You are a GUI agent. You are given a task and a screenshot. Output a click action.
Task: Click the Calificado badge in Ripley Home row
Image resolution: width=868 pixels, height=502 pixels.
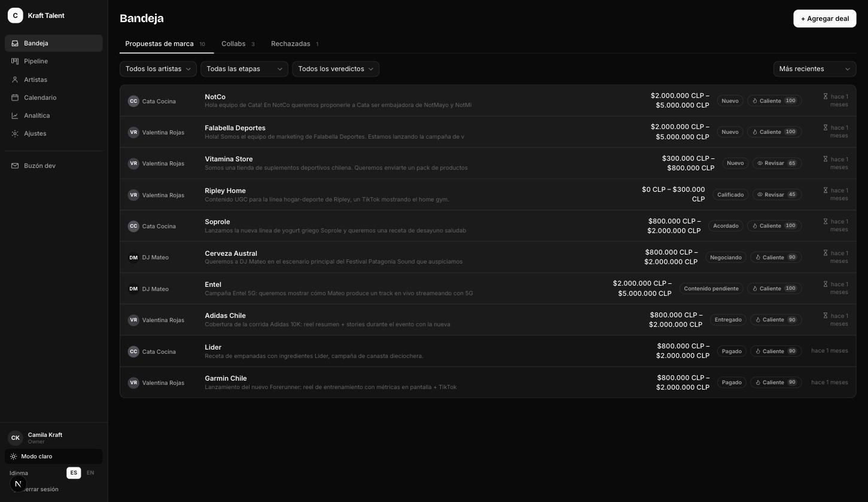tap(730, 195)
